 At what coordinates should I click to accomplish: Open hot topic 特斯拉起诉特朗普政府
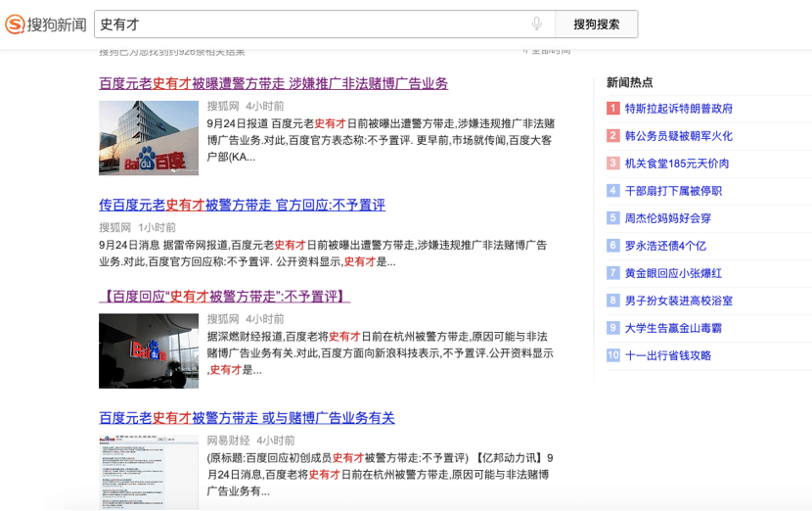coord(678,109)
